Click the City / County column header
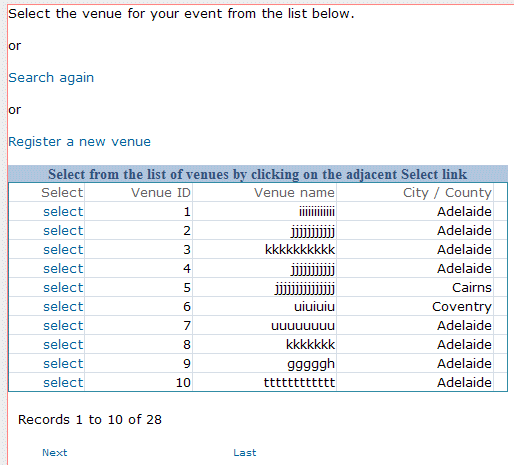 (447, 193)
